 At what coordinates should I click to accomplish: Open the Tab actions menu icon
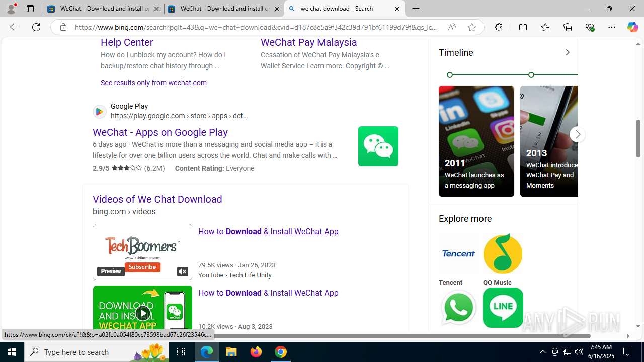coord(30,9)
